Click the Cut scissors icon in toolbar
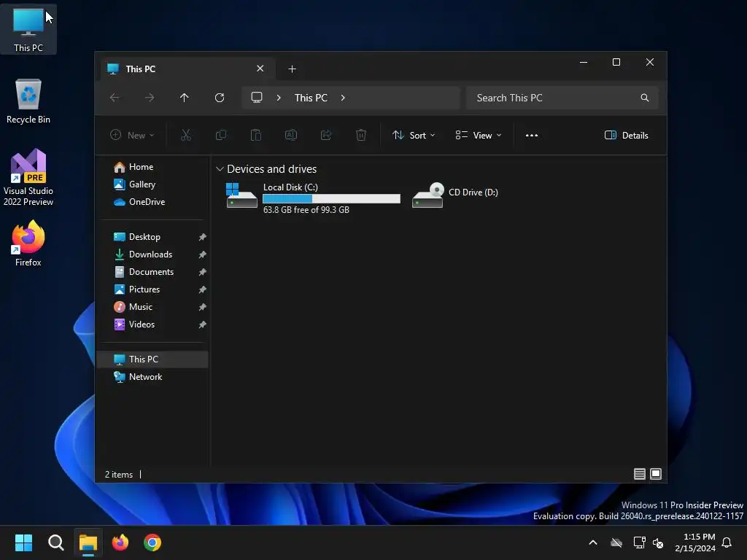The width and height of the screenshot is (747, 560). (186, 135)
